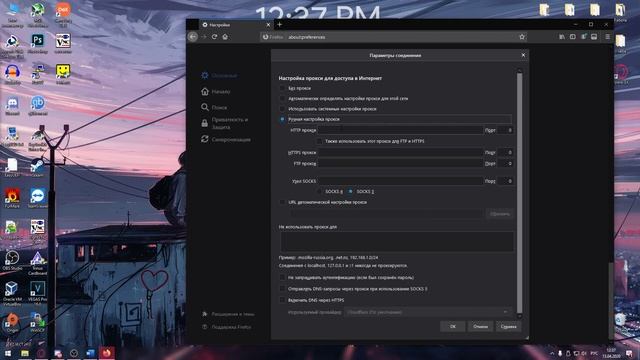Open Синхронизация settings category

(x=226, y=139)
